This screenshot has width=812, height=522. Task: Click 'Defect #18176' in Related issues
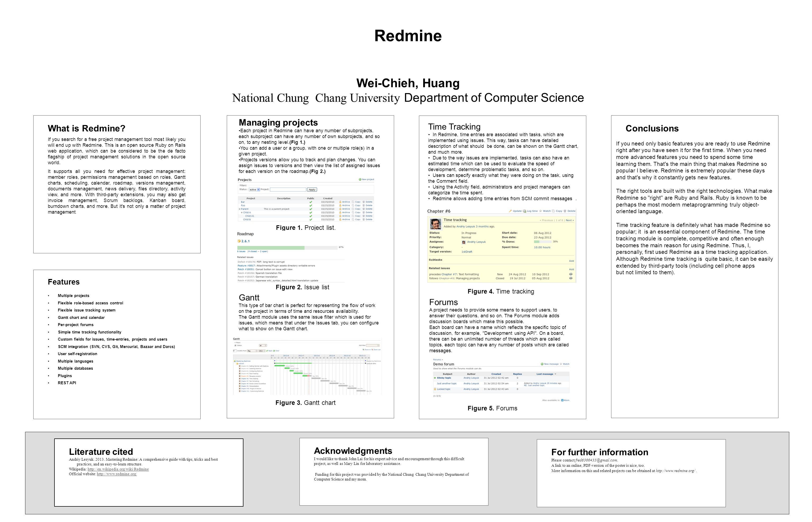coord(247,262)
